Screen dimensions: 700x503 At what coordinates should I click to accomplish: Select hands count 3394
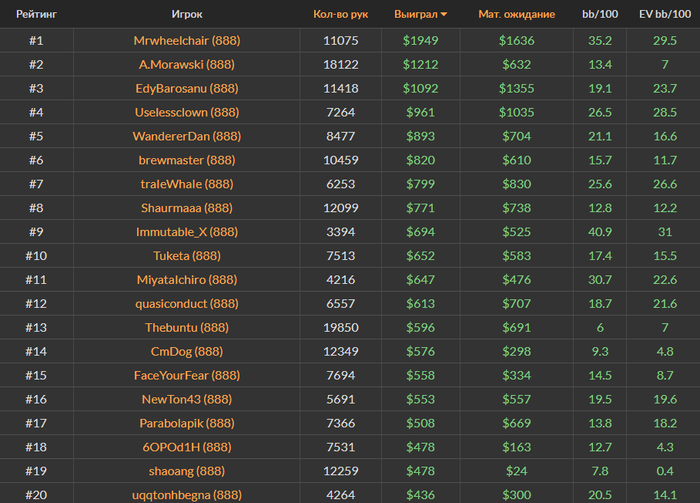coord(341,232)
